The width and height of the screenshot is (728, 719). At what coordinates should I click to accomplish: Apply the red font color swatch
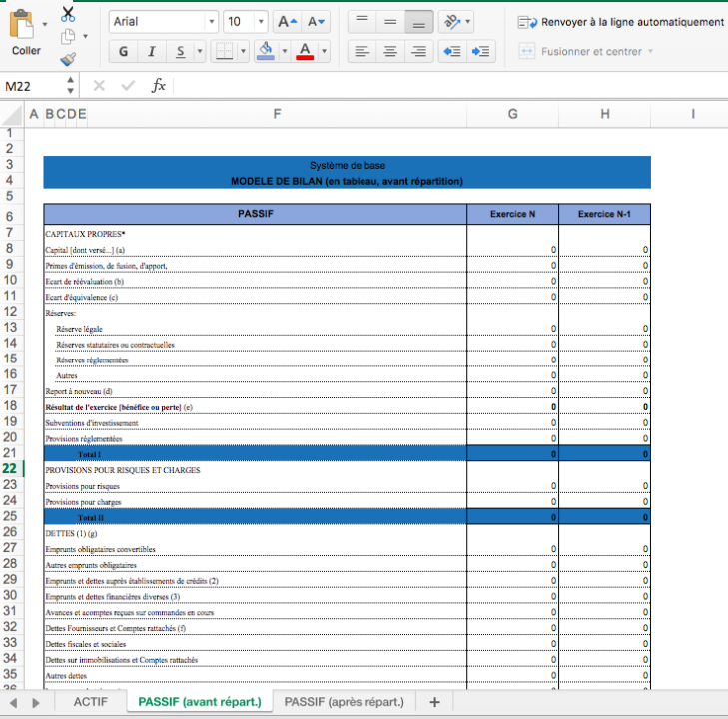pos(305,52)
